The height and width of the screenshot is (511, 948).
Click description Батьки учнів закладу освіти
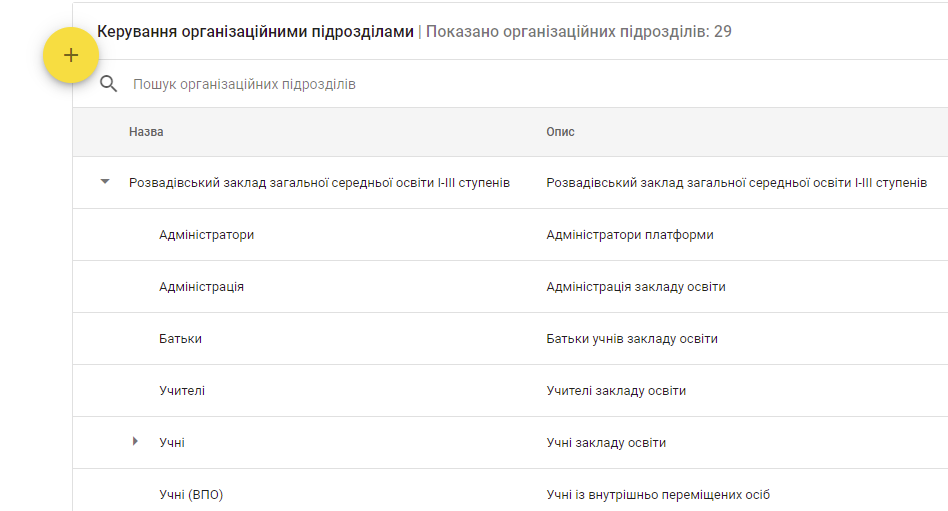point(632,339)
